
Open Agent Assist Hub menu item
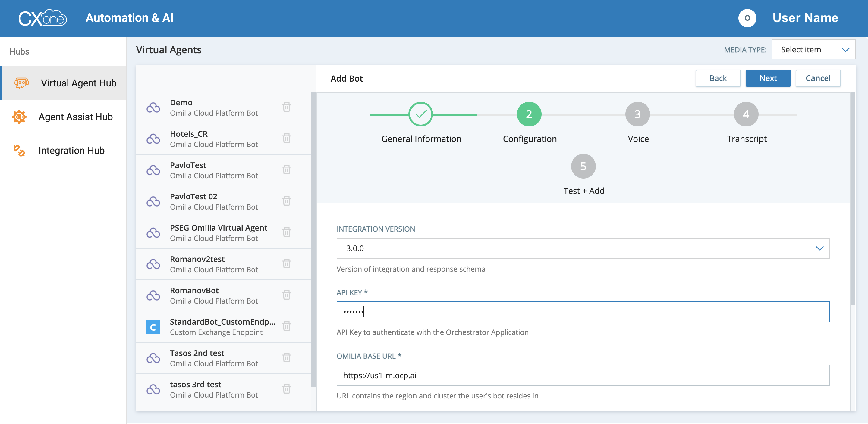75,117
